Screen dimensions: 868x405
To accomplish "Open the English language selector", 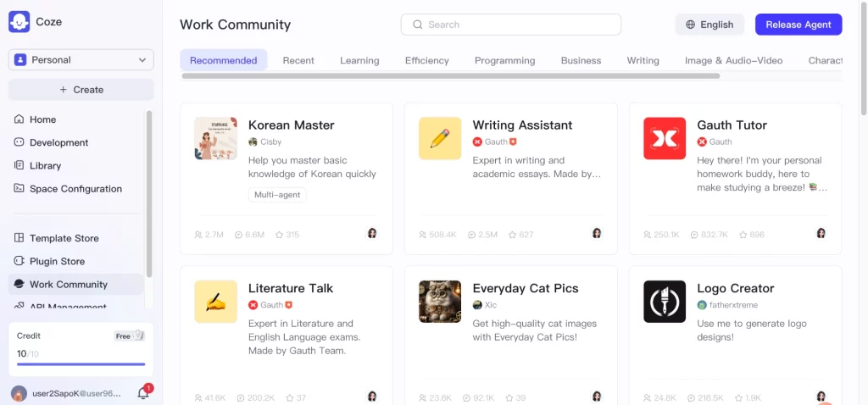I will pos(709,25).
